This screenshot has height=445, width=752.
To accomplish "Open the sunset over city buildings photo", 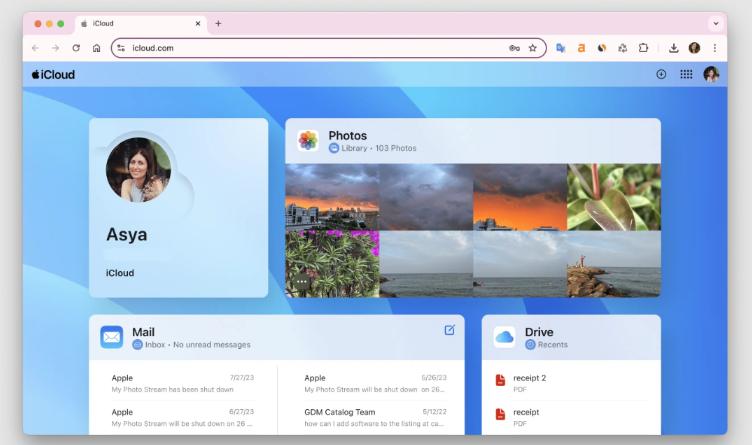I will click(332, 197).
